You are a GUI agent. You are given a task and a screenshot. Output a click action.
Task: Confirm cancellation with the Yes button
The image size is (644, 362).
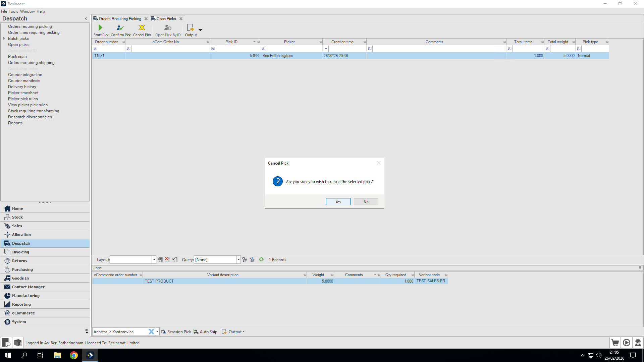(338, 202)
